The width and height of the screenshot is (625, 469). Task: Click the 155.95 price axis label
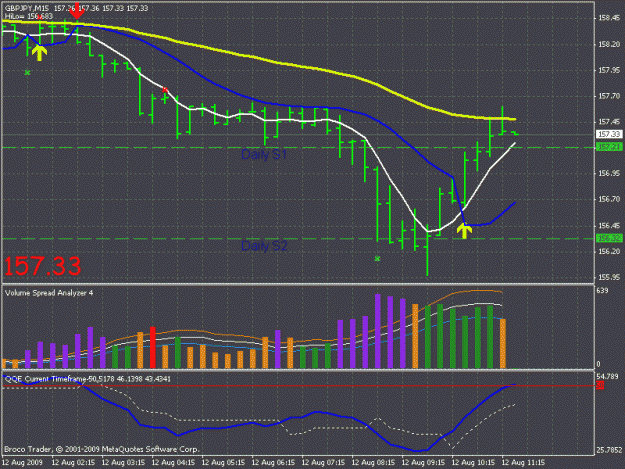click(x=609, y=277)
